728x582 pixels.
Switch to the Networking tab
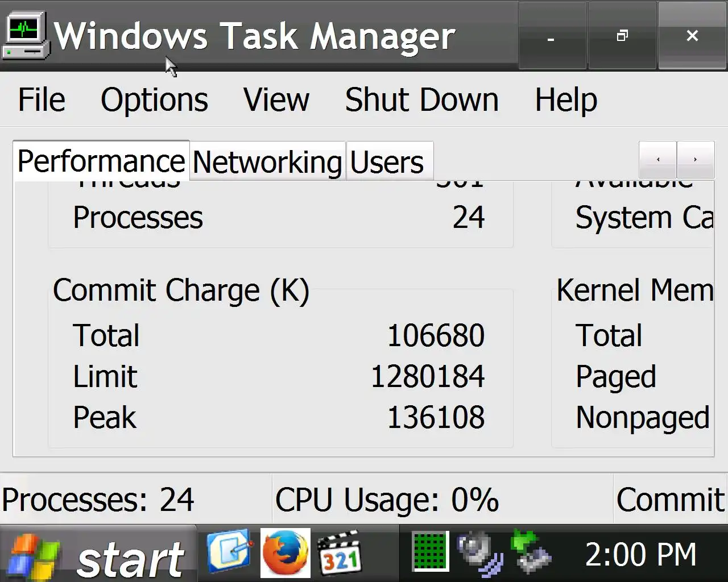tap(267, 162)
